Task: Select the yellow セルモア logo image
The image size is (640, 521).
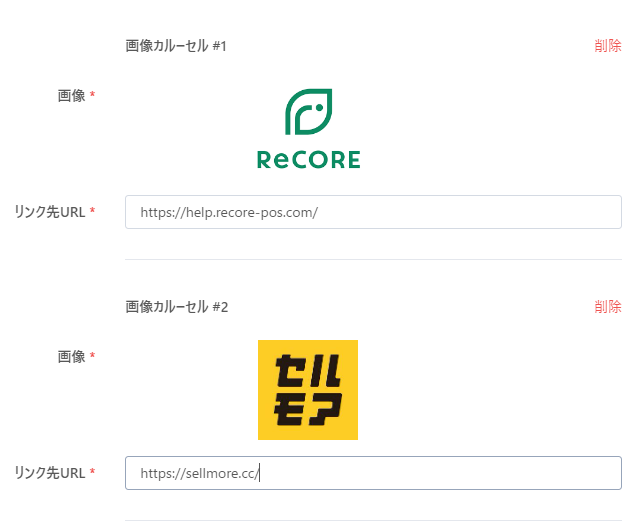Action: point(308,390)
